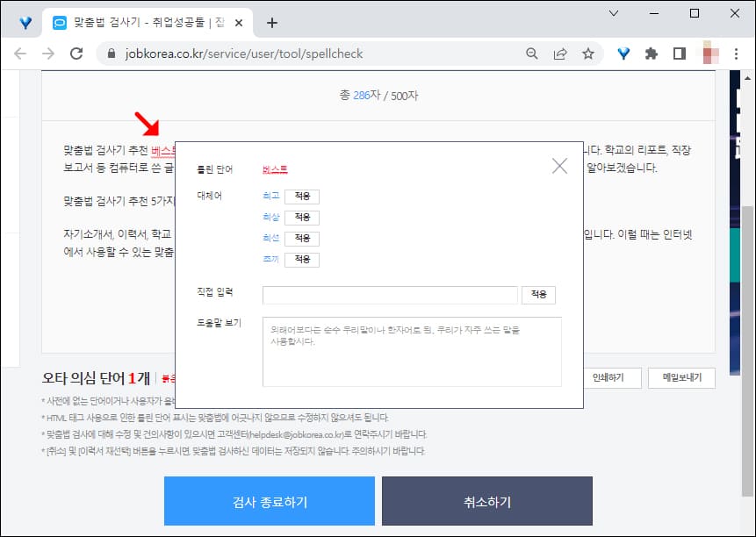Open the share icon in the address bar

point(560,54)
